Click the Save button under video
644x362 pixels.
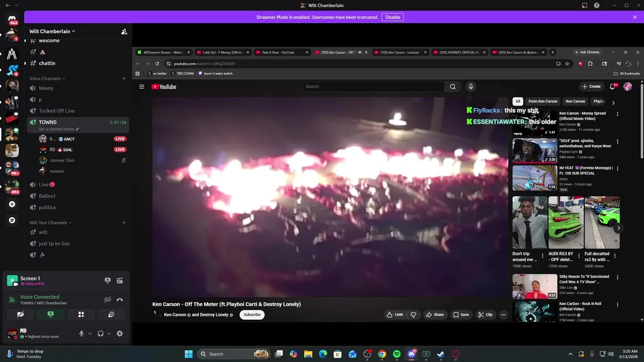(x=461, y=315)
